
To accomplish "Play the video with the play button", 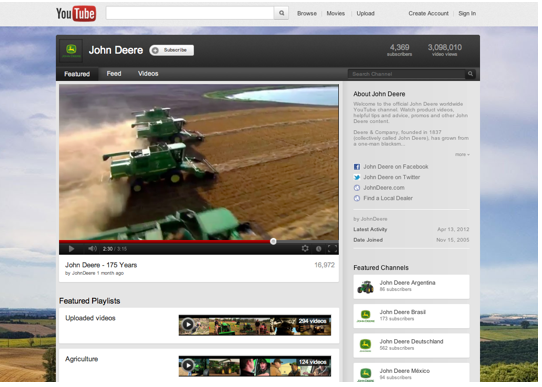I will (71, 249).
